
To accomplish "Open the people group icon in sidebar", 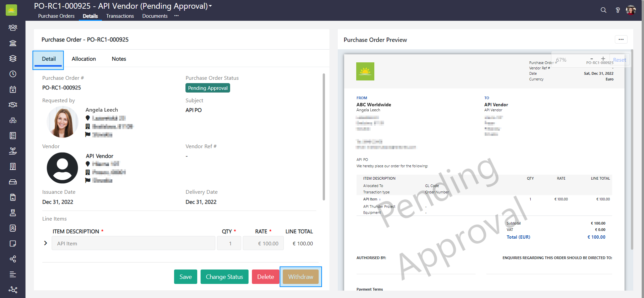I will click(13, 27).
